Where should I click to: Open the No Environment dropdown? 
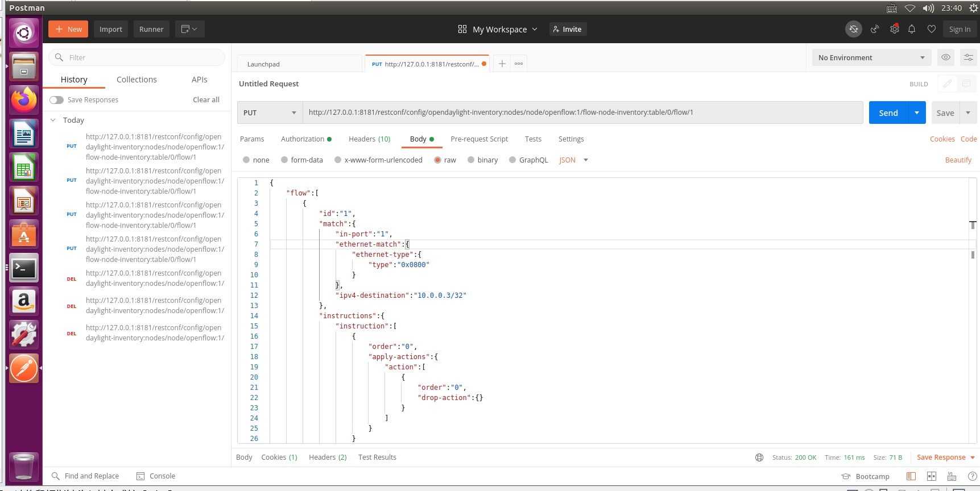pyautogui.click(x=871, y=57)
